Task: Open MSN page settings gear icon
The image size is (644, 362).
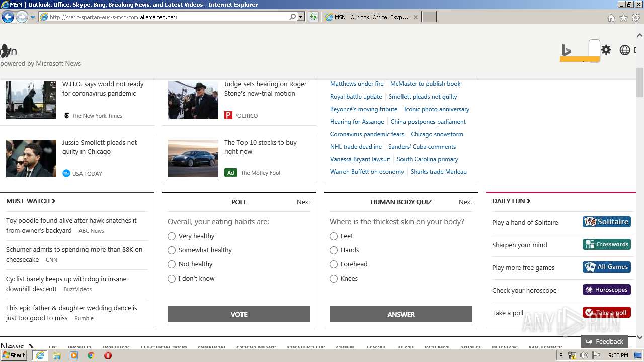Action: point(606,50)
